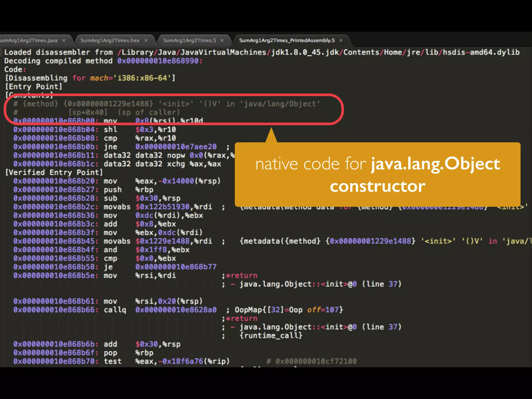Image resolution: width=532 pixels, height=399 pixels.
Task: Click the test %eax,-0x18f6a76(%rip) operand
Action: coord(182,361)
